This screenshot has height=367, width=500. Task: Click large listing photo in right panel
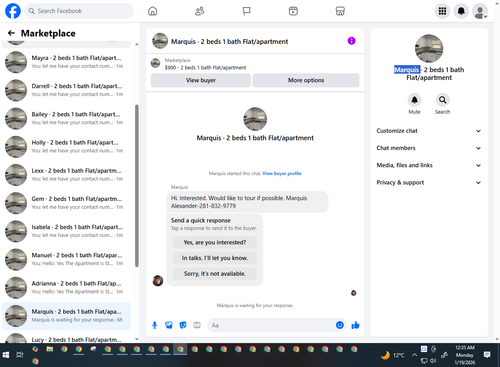point(429,49)
